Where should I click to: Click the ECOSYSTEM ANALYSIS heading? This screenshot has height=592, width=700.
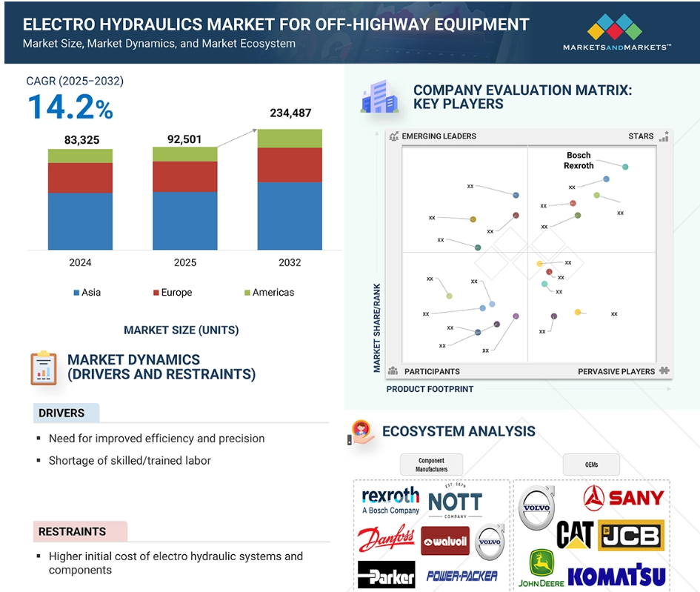click(459, 431)
